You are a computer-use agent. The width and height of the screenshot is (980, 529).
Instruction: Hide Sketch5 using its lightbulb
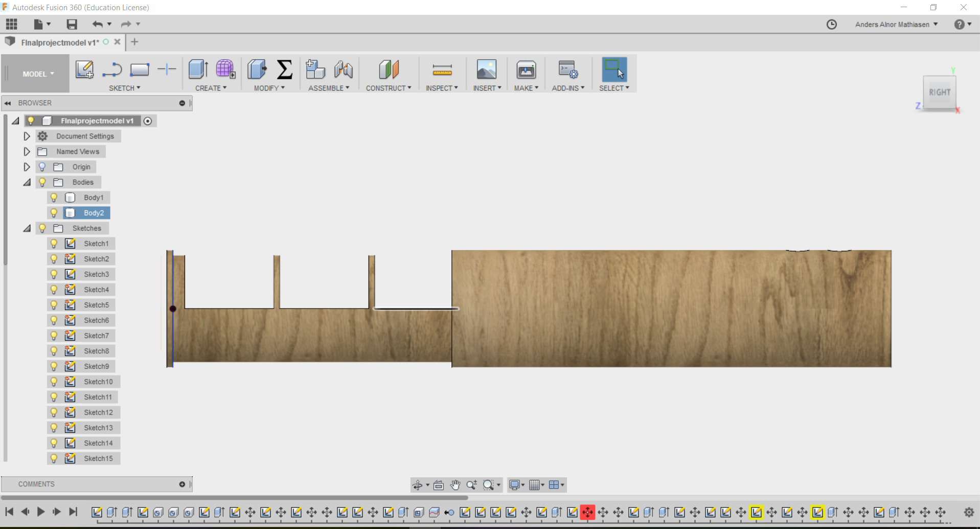point(54,305)
